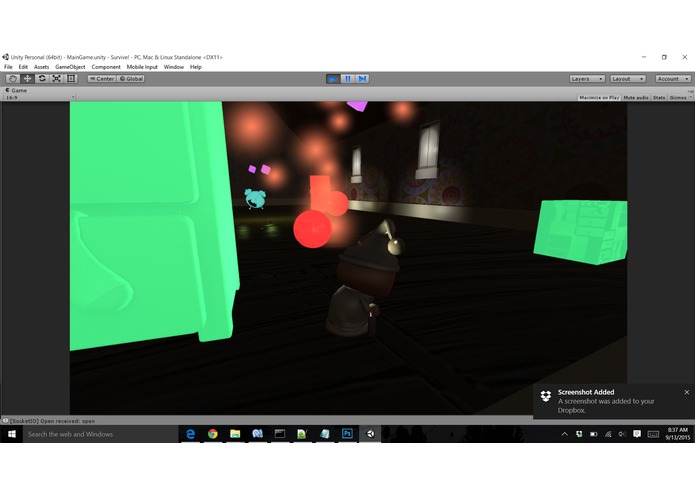The width and height of the screenshot is (695, 494).
Task: Open the 16:9 aspect ratio dropdown
Action: [x=39, y=97]
